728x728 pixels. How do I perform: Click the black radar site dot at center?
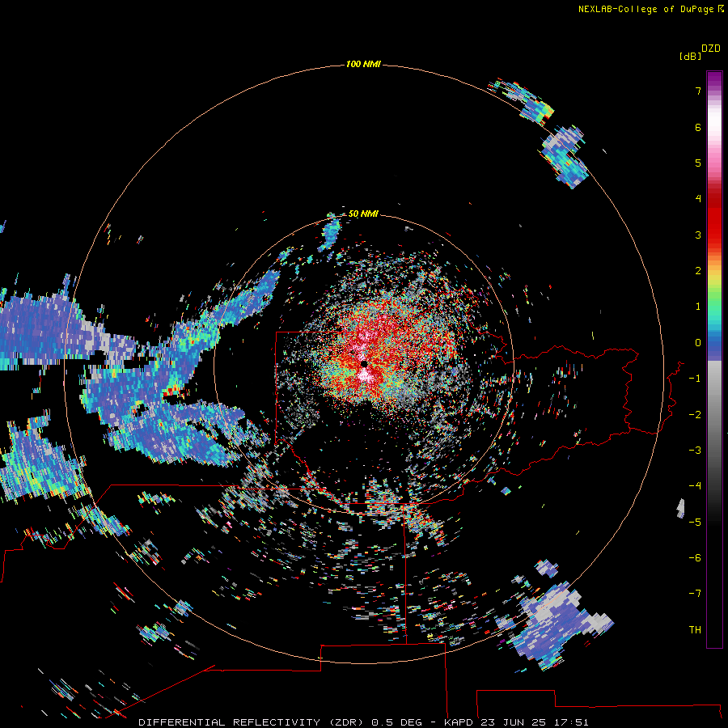(x=364, y=363)
